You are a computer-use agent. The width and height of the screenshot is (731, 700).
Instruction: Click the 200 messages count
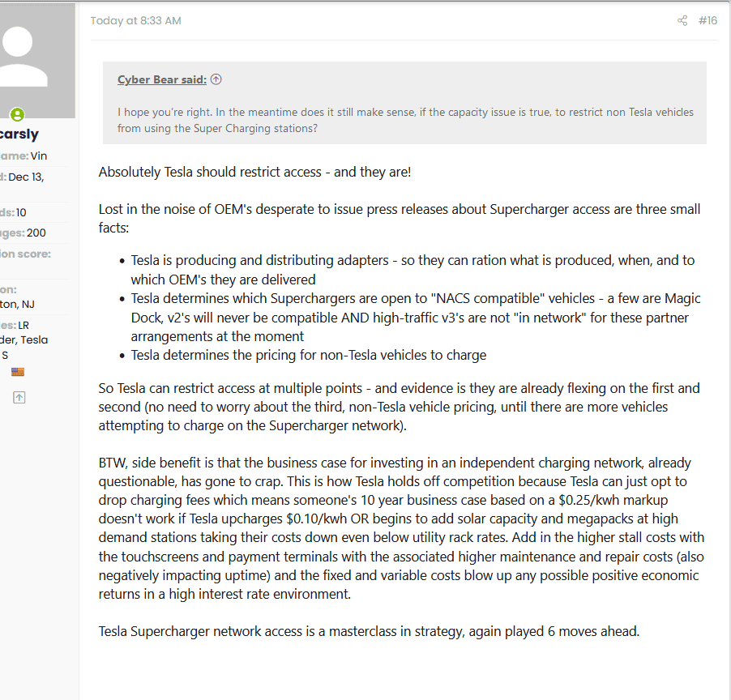(36, 233)
